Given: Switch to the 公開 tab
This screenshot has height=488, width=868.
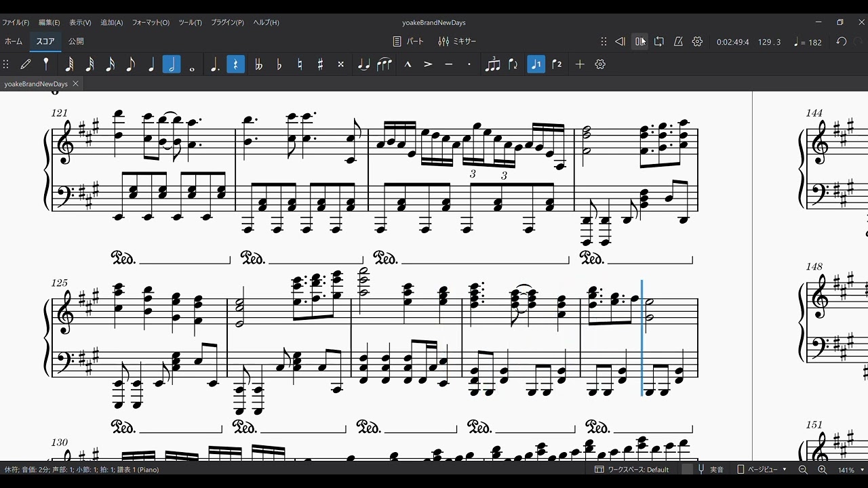Looking at the screenshot, I should 76,41.
